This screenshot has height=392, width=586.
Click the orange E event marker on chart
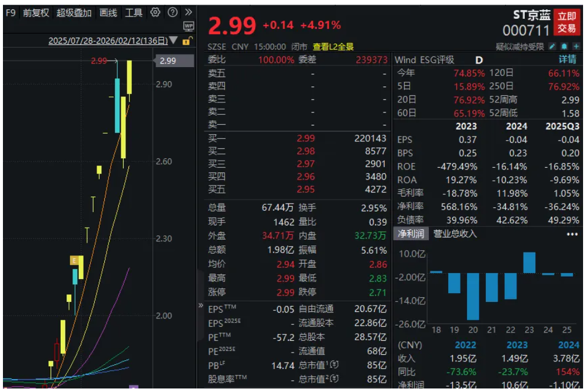75,260
